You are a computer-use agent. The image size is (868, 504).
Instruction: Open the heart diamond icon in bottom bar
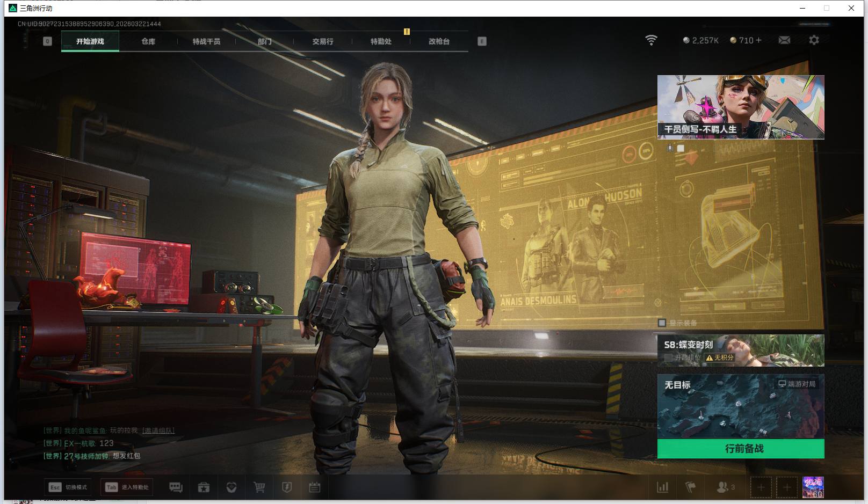point(232,487)
